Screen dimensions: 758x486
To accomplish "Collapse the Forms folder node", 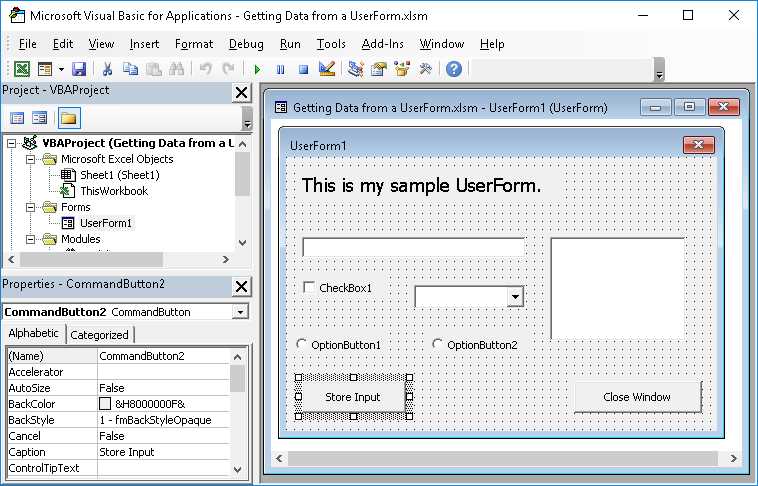I will pyautogui.click(x=30, y=207).
